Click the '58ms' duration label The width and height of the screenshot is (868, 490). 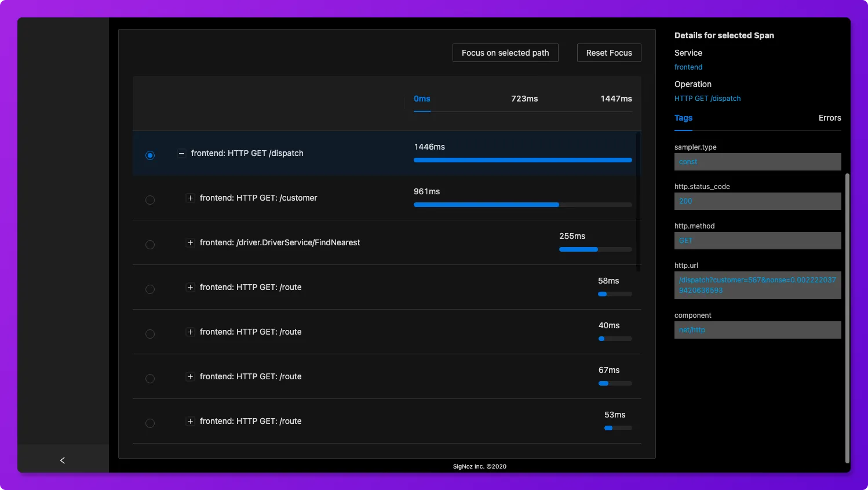[x=608, y=281]
